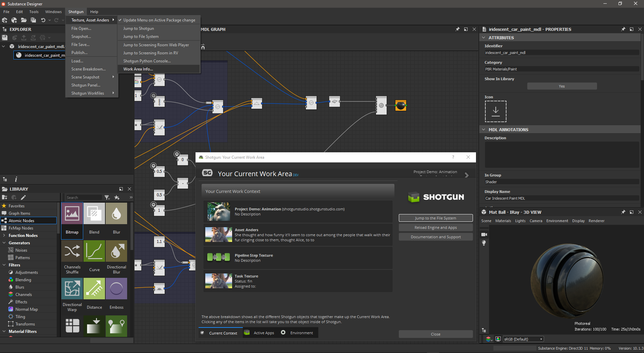Click the open package folder icon
This screenshot has width=644, height=353.
[24, 20]
